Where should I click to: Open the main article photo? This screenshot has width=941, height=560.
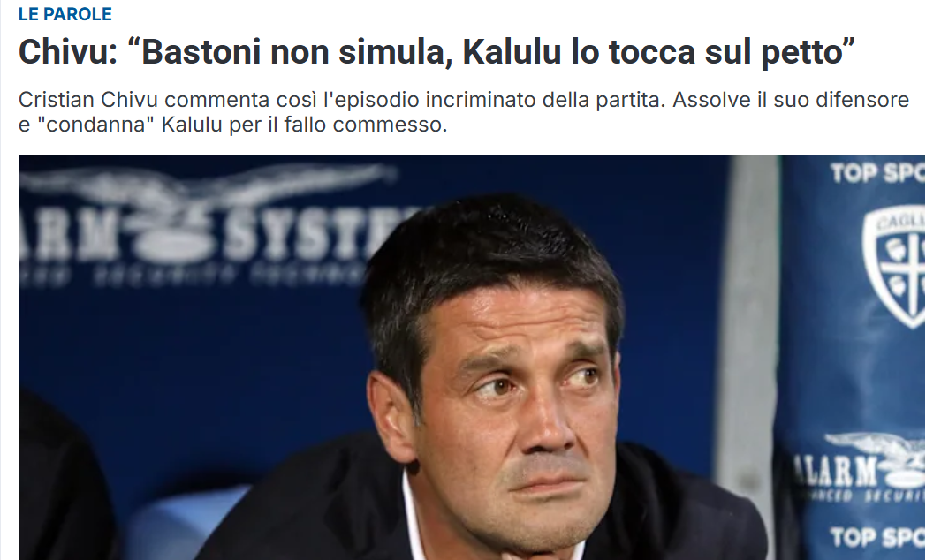[x=472, y=357]
